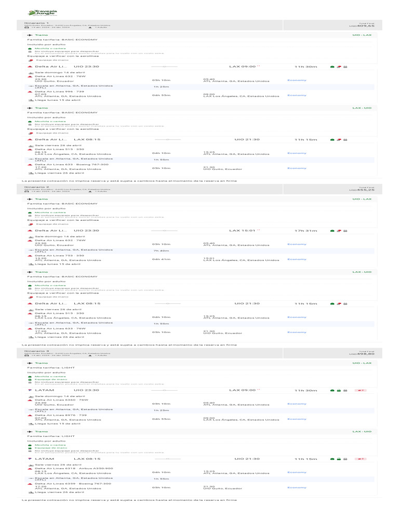This screenshot has height=532, width=399.
Task: Expand Itinerario 3's LATAM LAX 08:15 flight summary
Action: coord(156,459)
